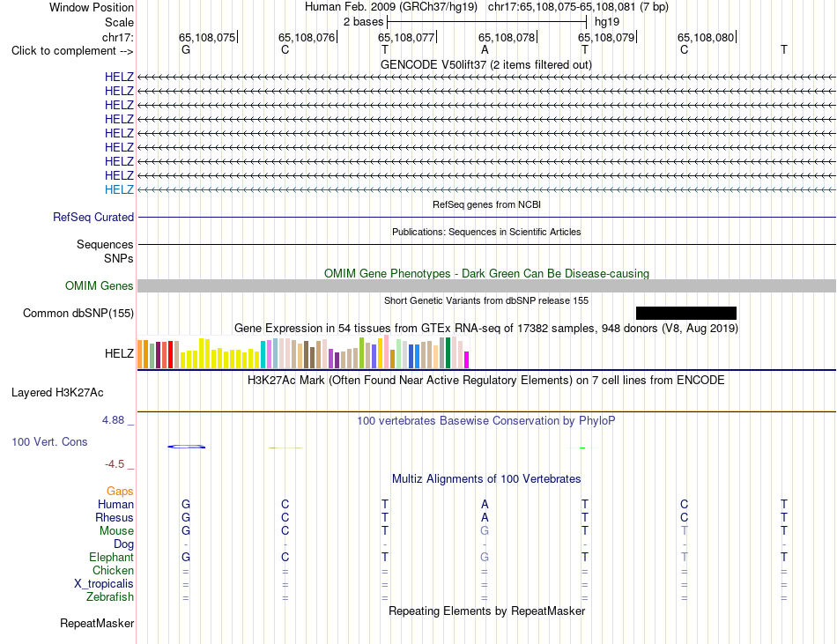Open the H3K27Ac Mark track title
This screenshot has width=837, height=644.
pyautogui.click(x=486, y=381)
